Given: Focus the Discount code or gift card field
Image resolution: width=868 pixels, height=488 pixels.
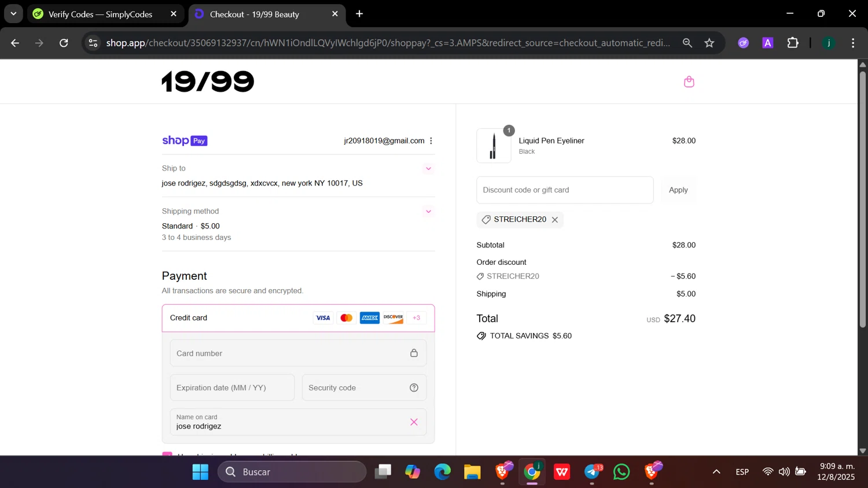Looking at the screenshot, I should click(x=565, y=190).
